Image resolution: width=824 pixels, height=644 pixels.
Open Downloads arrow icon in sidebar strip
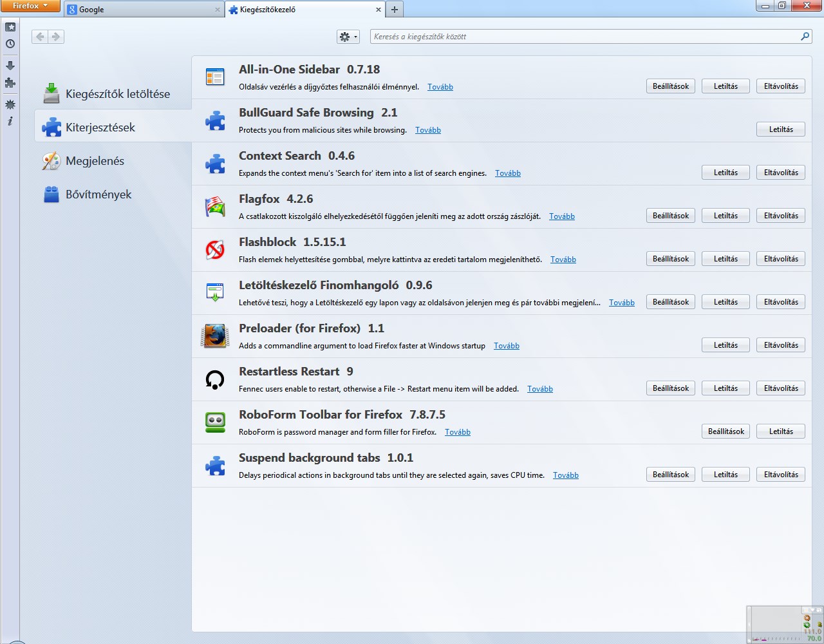tap(10, 65)
